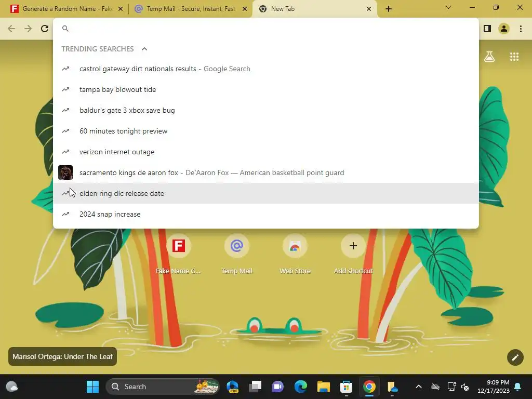Open weather widget on taskbar
This screenshot has height=399, width=532.
(x=12, y=387)
